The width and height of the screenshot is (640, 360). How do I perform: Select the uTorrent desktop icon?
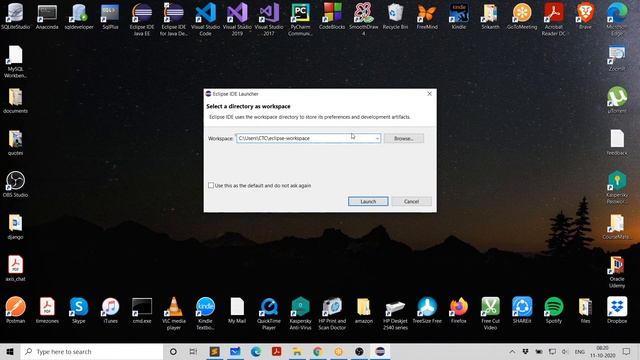point(617,100)
